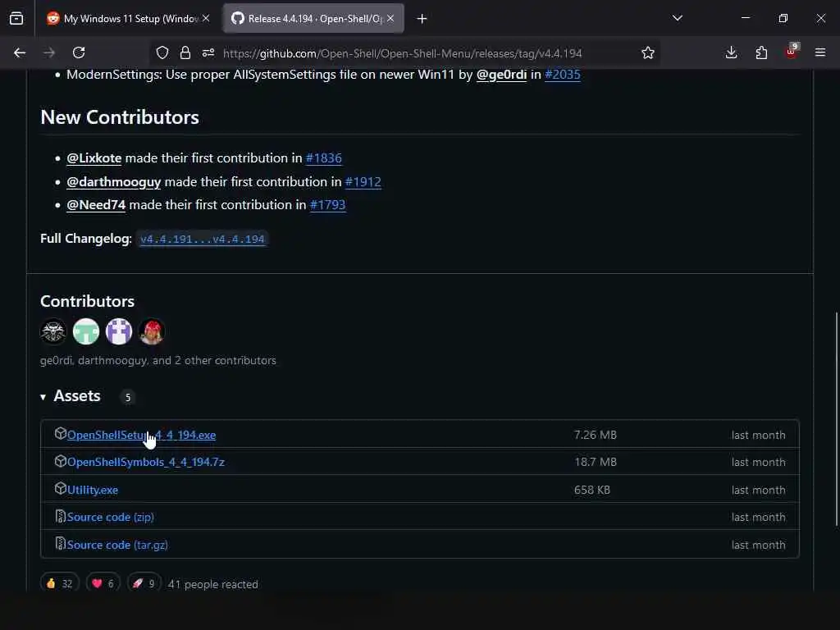
Task: Open the @Lixkote profile link
Action: 94,158
